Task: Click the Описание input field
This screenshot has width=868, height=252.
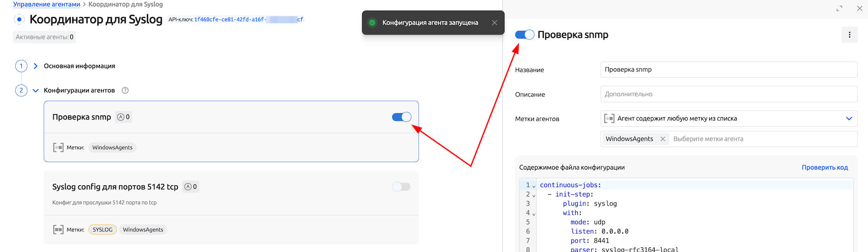Action: click(728, 94)
